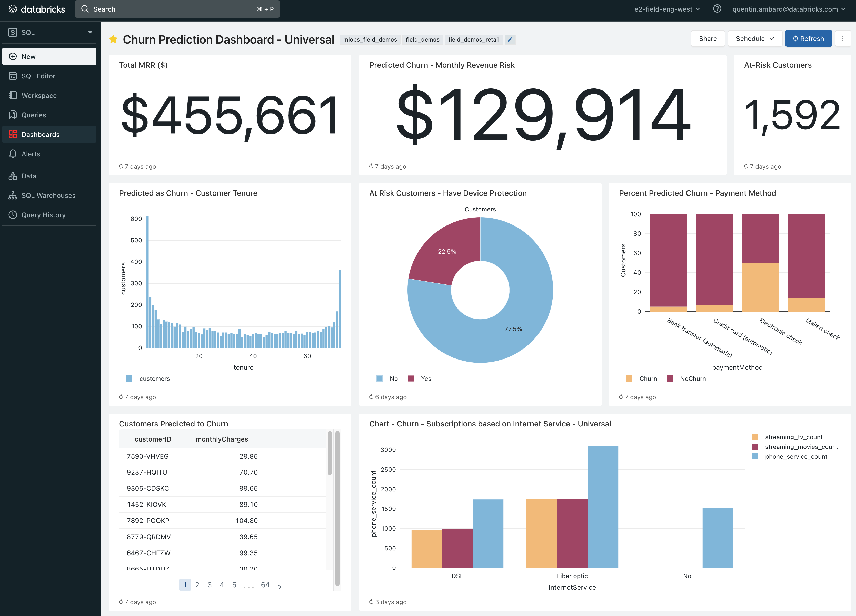Open the Query History clock item
The image size is (856, 616).
coord(43,215)
